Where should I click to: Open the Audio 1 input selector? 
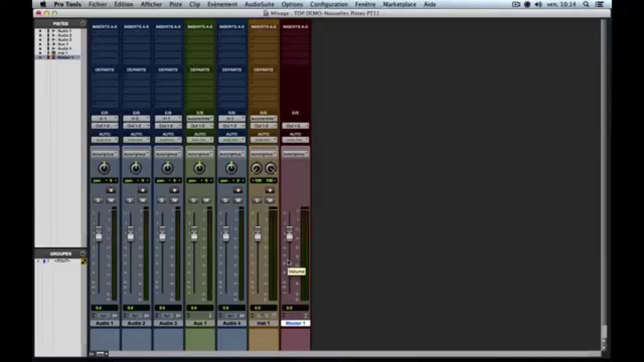pos(104,119)
